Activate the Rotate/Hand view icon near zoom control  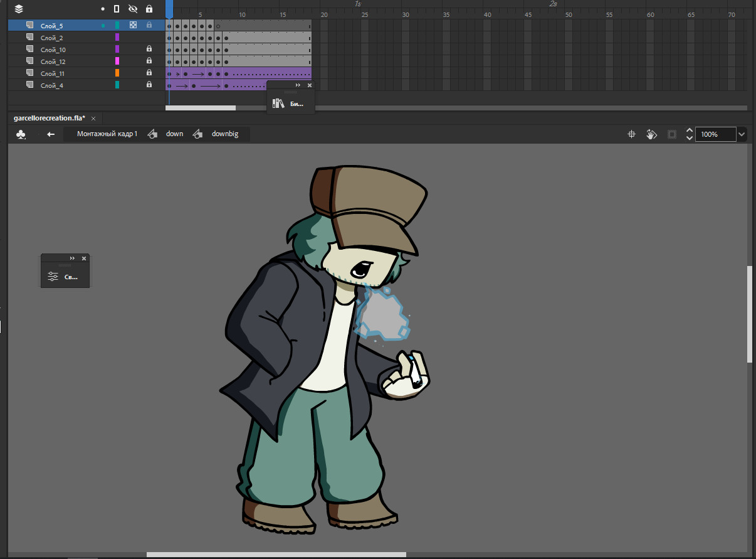651,134
